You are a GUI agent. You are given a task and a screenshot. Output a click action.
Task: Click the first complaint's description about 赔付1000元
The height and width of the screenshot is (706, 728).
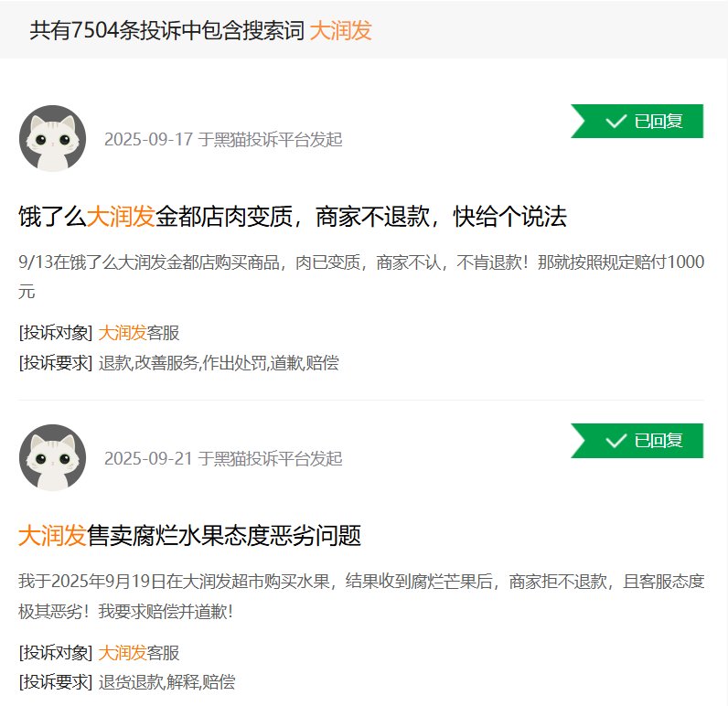tap(361, 277)
